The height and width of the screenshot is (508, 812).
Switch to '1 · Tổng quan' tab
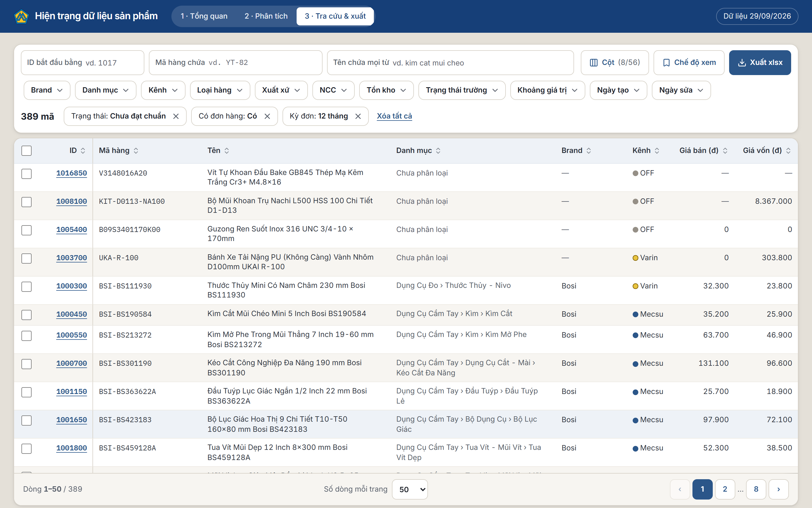click(204, 16)
